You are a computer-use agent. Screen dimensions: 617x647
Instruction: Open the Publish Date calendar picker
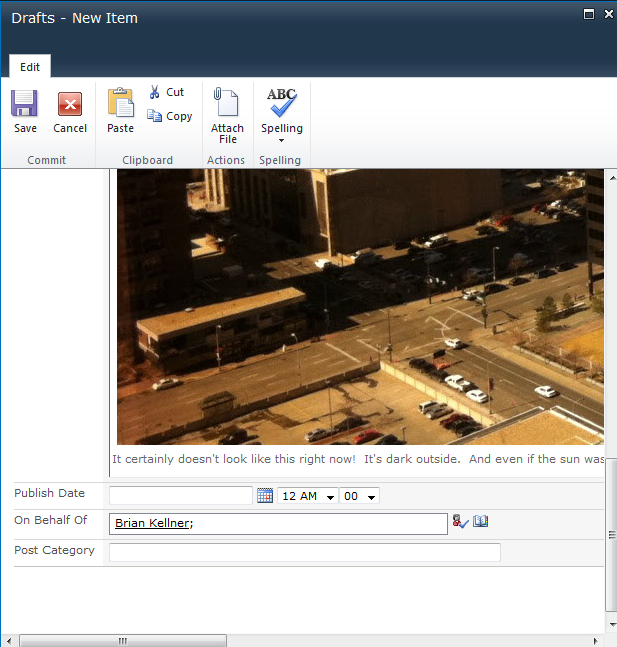pyautogui.click(x=265, y=496)
